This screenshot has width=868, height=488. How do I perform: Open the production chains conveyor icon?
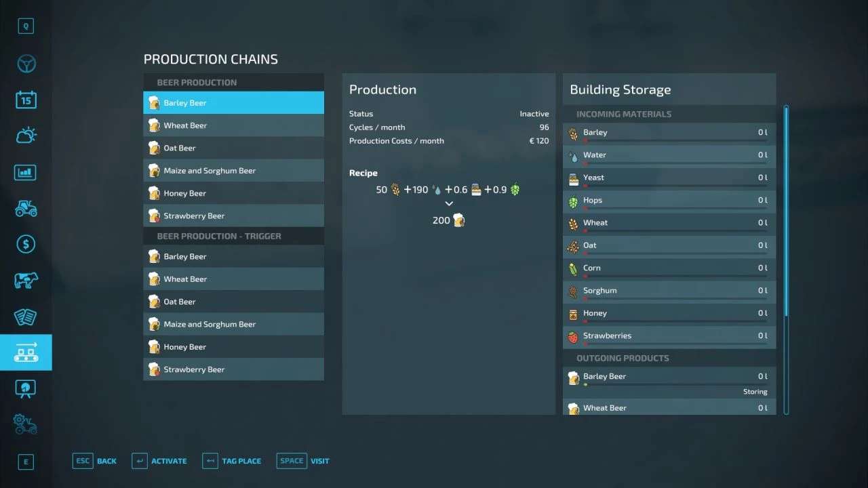point(26,352)
